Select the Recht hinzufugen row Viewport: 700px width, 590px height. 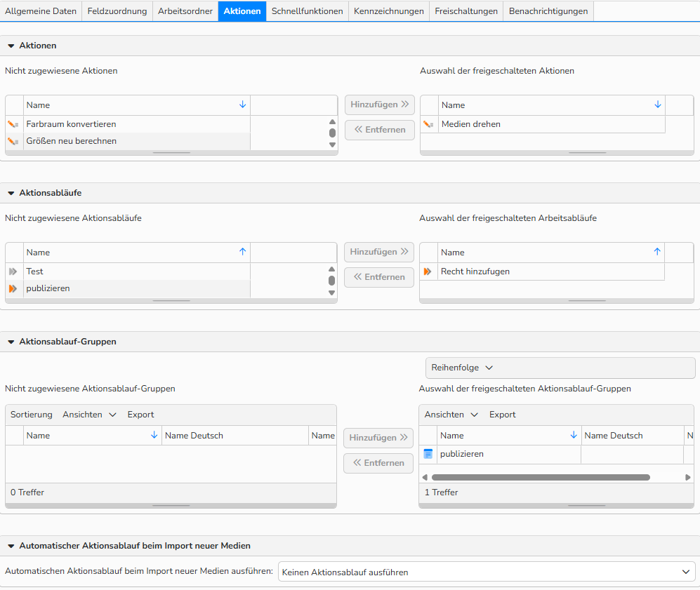pos(543,271)
